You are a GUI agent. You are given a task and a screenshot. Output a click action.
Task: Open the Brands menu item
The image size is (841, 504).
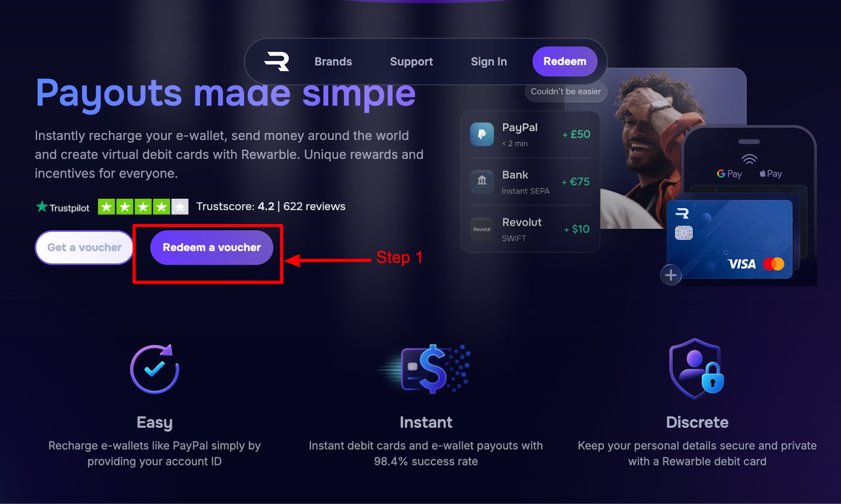[333, 61]
